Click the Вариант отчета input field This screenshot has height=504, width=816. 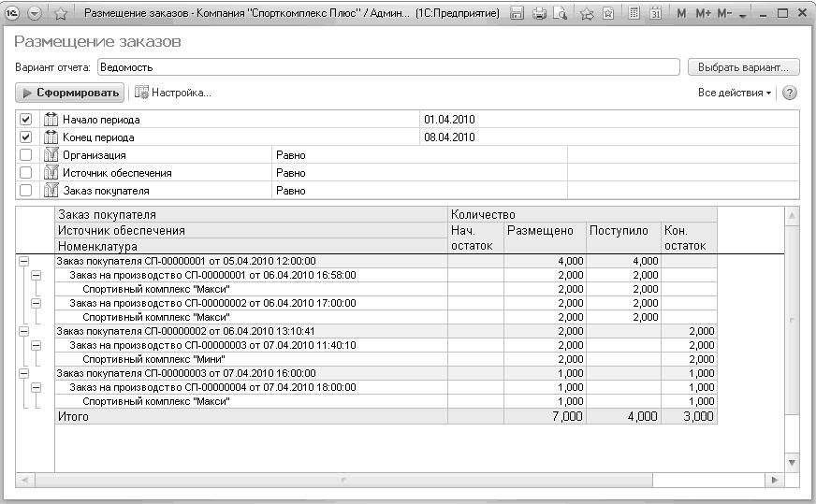388,67
